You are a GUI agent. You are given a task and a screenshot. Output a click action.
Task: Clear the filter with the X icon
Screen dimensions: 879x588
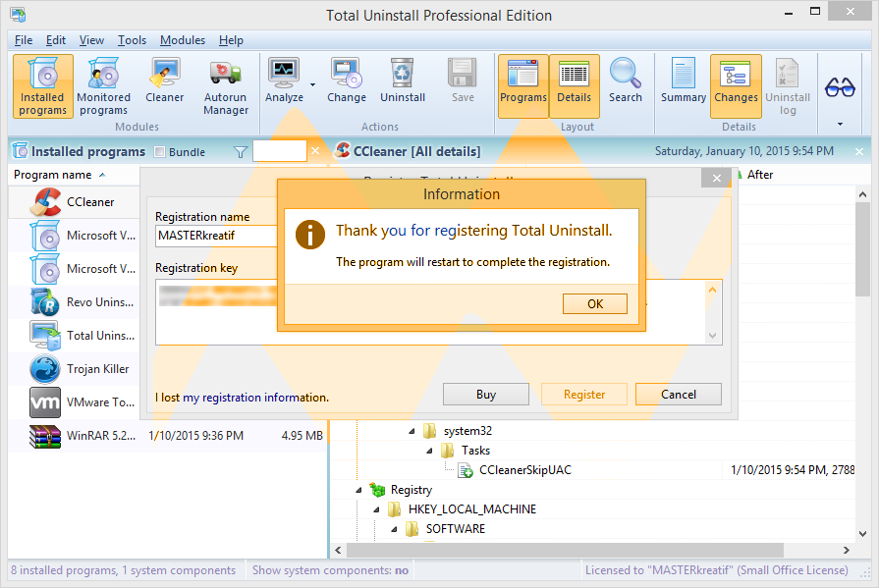[x=315, y=151]
